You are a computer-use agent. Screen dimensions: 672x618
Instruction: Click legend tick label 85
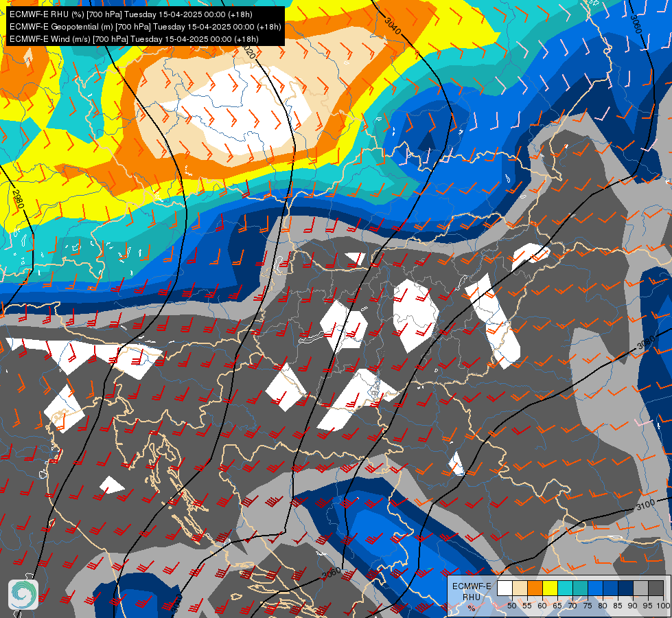pyautogui.click(x=618, y=606)
